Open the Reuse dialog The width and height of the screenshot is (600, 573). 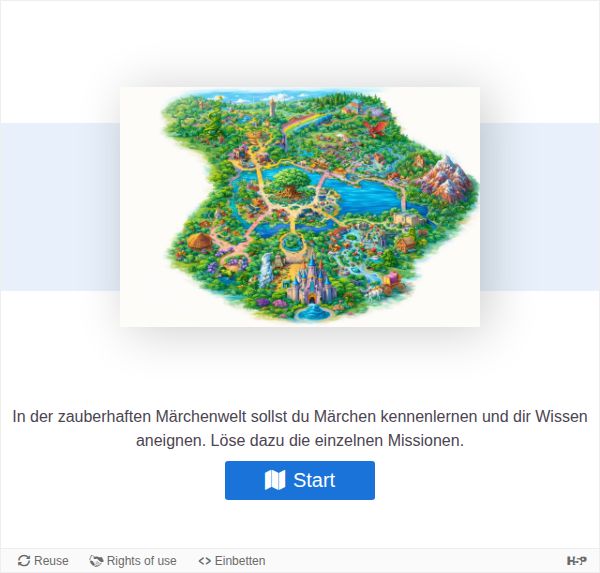(43, 561)
